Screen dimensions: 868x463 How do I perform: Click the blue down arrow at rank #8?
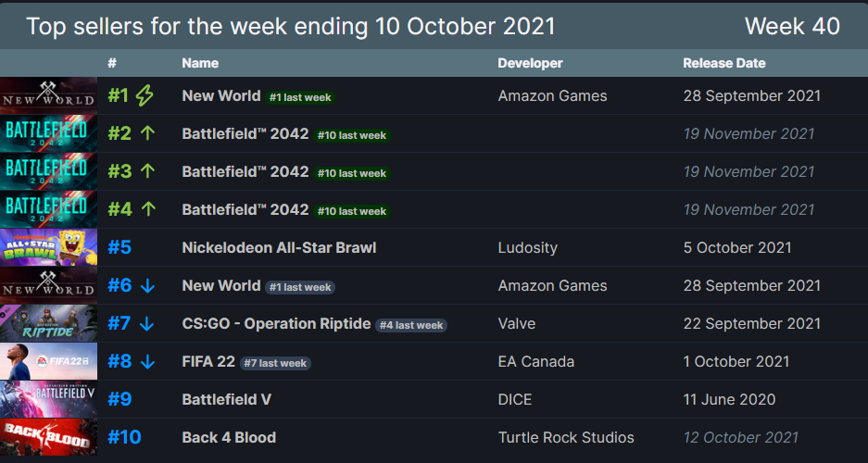147,361
